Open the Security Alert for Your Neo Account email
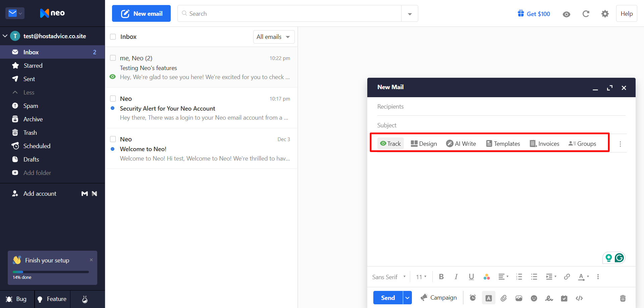 pyautogui.click(x=201, y=108)
